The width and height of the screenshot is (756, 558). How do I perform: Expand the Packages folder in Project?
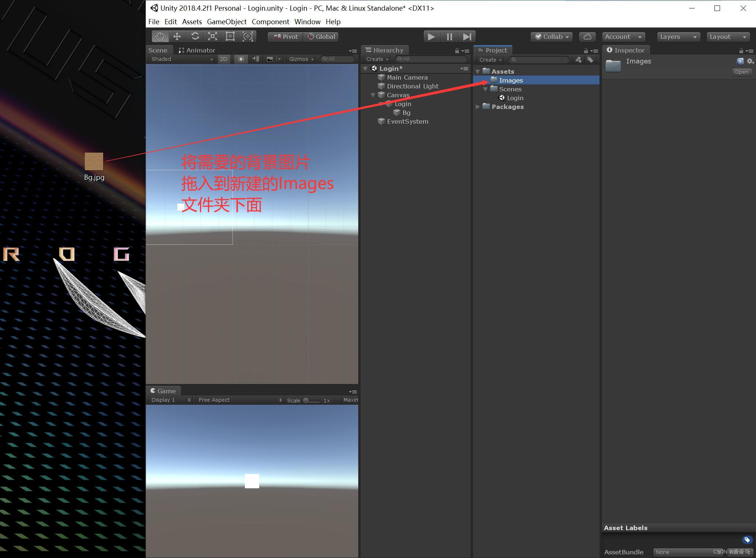click(x=480, y=106)
